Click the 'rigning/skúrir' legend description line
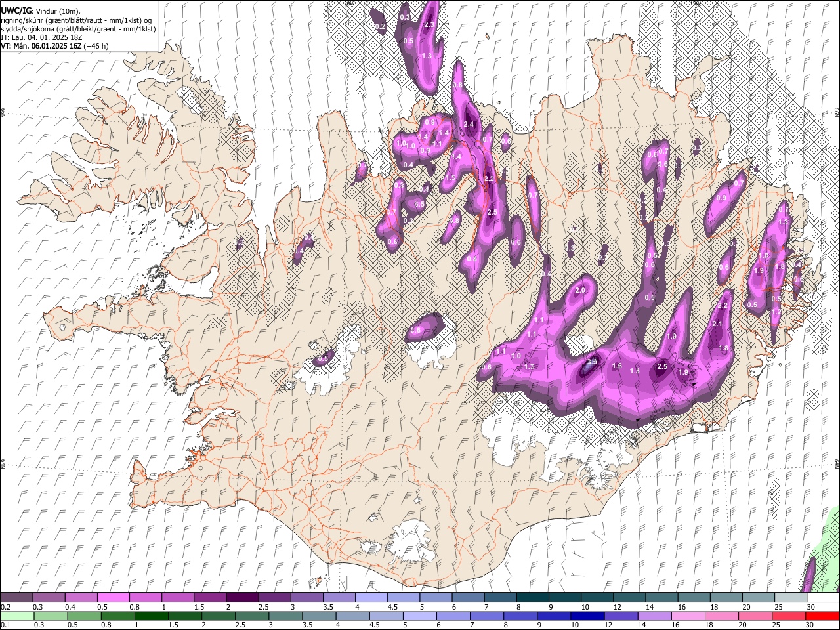The width and height of the screenshot is (840, 630). pyautogui.click(x=76, y=20)
